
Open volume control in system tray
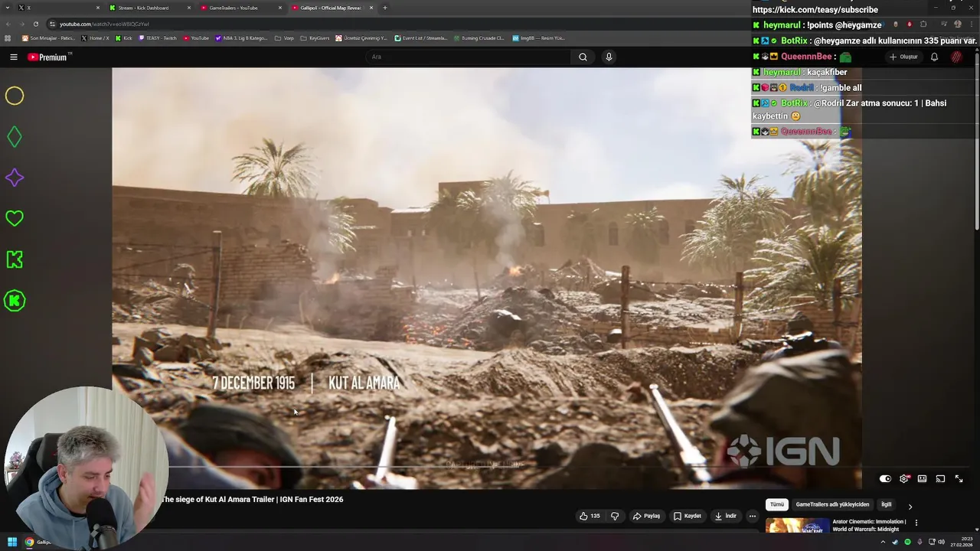tap(941, 542)
